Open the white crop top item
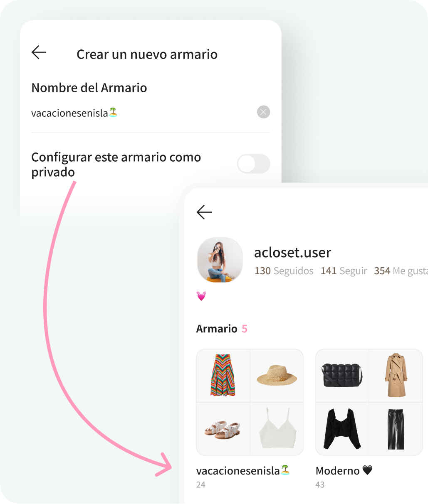This screenshot has height=504, width=428. 277,429
